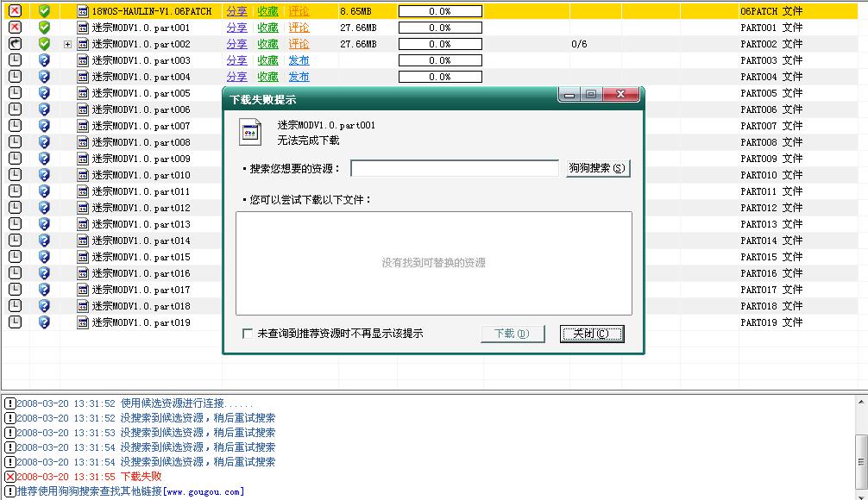The height and width of the screenshot is (500, 868).
Task: Click 发布 link for 迷宗MODV1.0.part004
Action: (x=299, y=77)
